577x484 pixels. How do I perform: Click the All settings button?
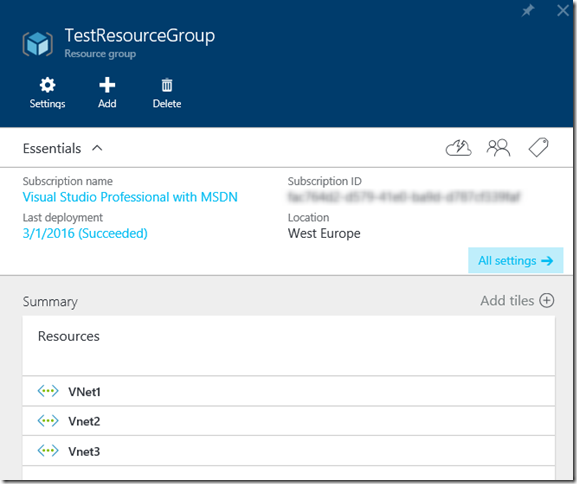pos(516,260)
